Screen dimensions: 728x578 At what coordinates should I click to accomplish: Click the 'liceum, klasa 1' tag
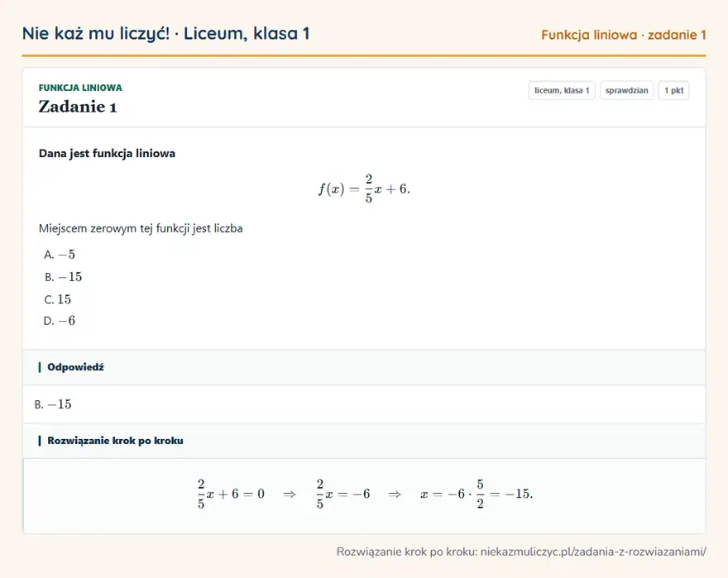click(x=562, y=90)
